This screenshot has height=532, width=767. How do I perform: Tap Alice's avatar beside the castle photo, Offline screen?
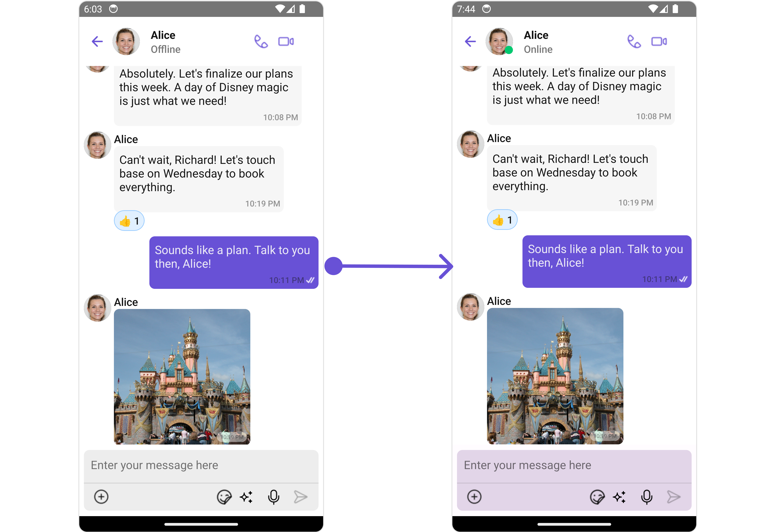(97, 308)
